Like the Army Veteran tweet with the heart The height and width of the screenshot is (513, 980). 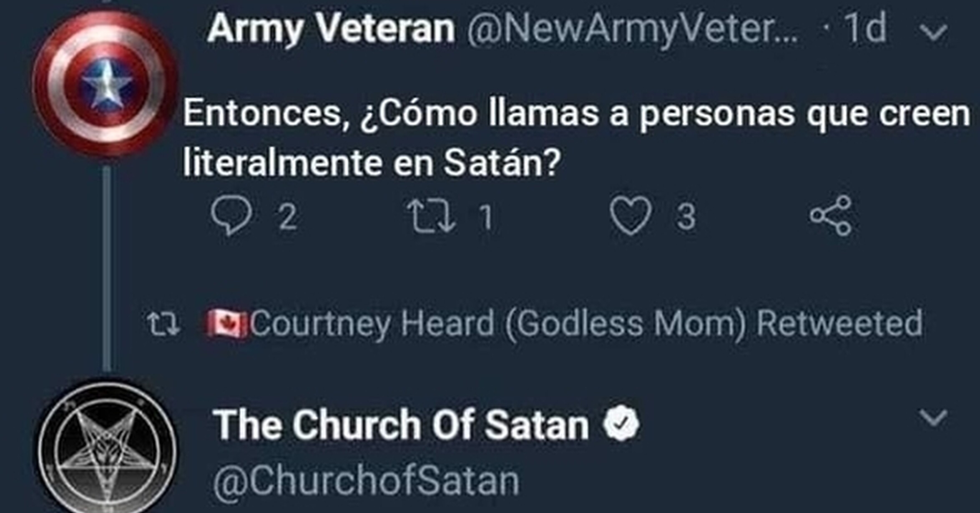click(x=631, y=216)
